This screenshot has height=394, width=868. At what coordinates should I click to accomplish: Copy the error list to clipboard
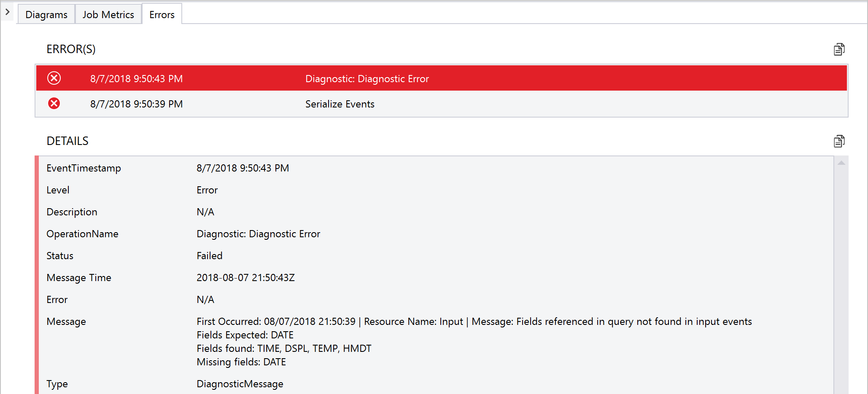click(x=839, y=49)
